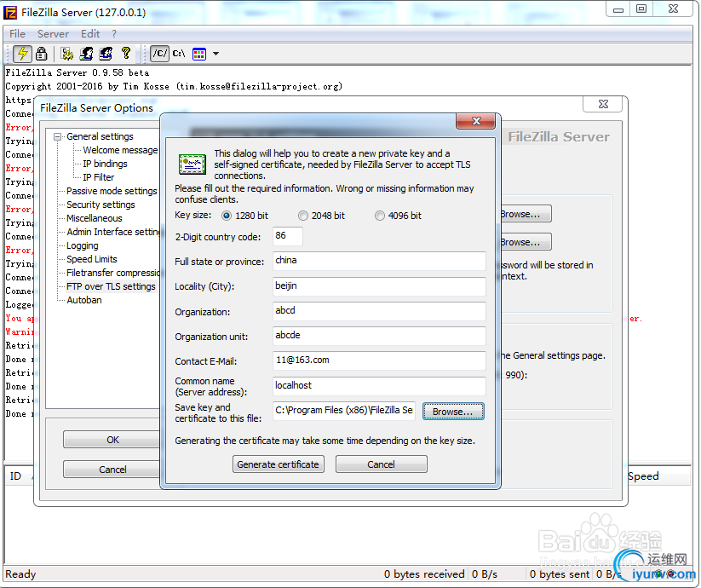Click the Ready status bar text
Screen dimensions: 701x588
(20, 574)
